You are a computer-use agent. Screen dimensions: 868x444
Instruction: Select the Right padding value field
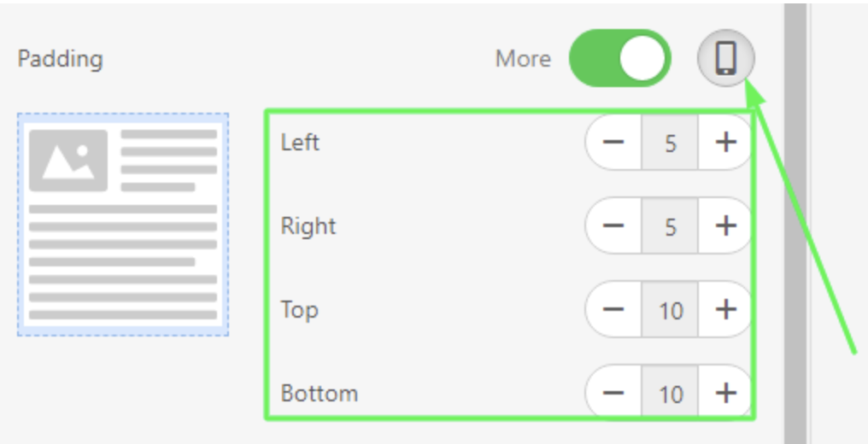(x=670, y=225)
